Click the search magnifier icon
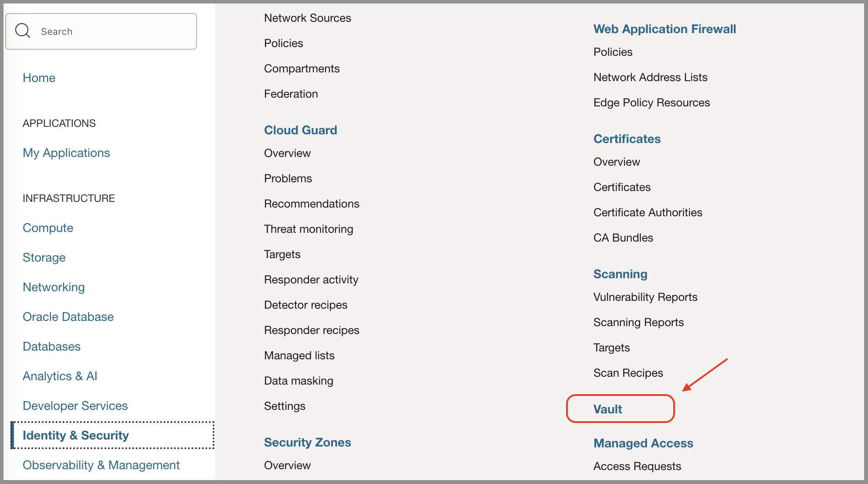 (x=23, y=31)
